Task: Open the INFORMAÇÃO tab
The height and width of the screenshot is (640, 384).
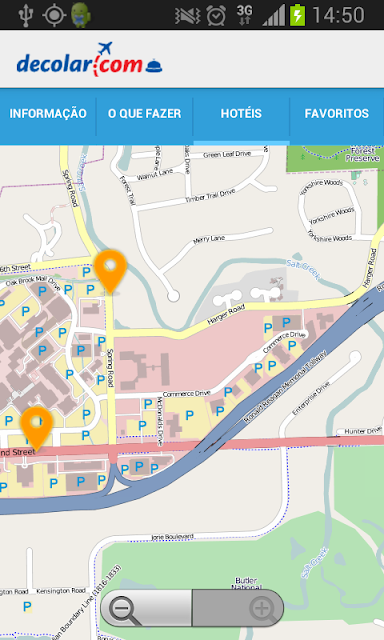Action: [48, 113]
